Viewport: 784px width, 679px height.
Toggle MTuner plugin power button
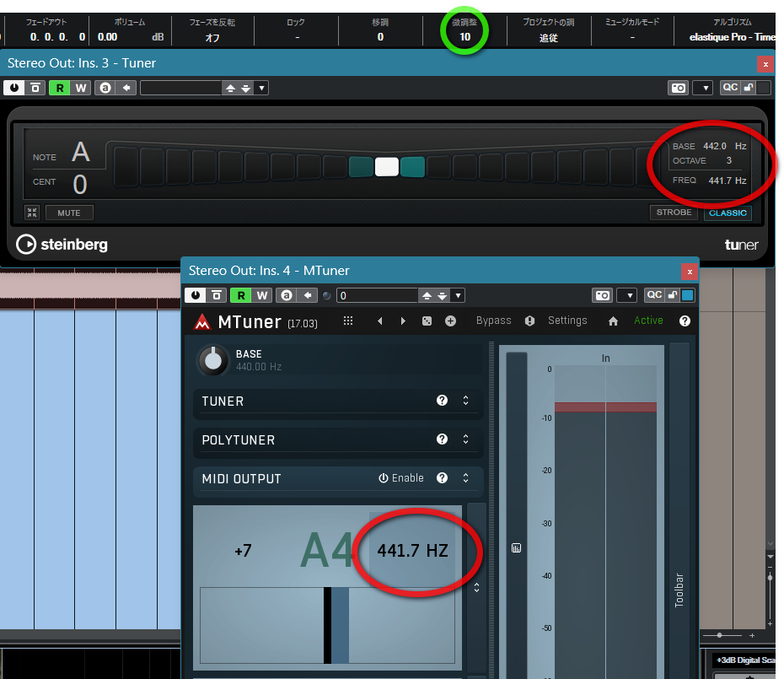[196, 295]
